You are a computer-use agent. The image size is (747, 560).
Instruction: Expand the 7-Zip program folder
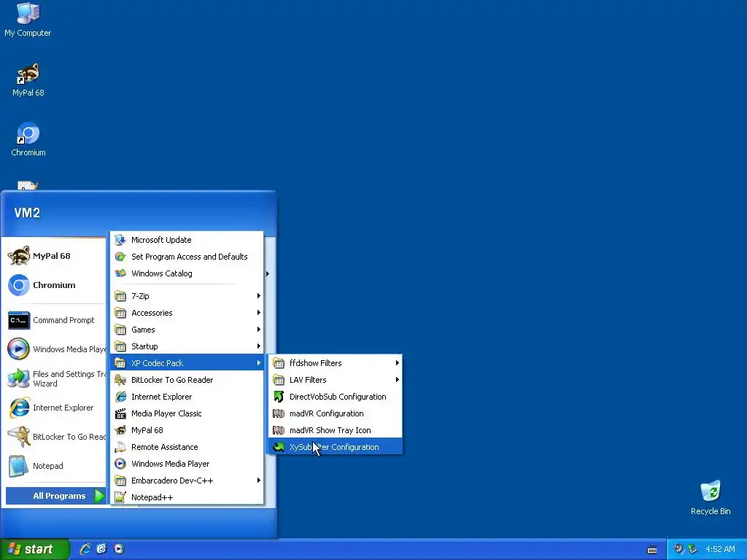(187, 296)
